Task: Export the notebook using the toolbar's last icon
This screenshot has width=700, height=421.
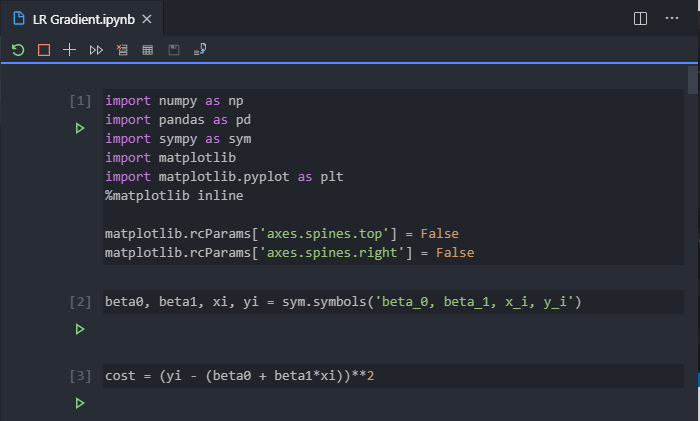Action: pyautogui.click(x=201, y=49)
